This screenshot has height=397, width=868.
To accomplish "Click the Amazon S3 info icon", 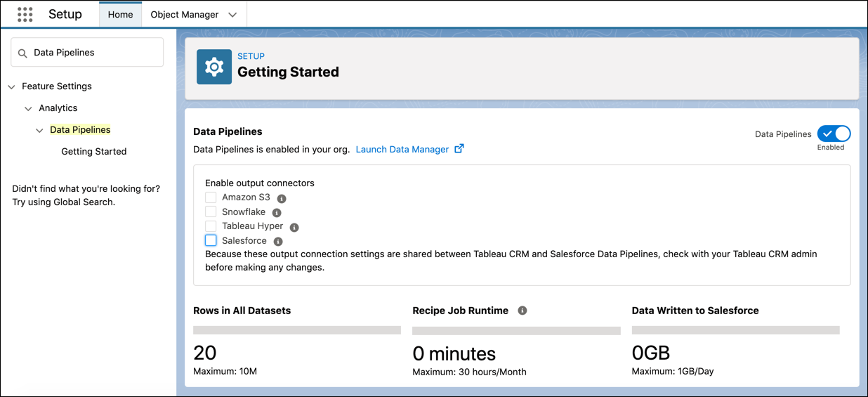I will click(x=282, y=198).
